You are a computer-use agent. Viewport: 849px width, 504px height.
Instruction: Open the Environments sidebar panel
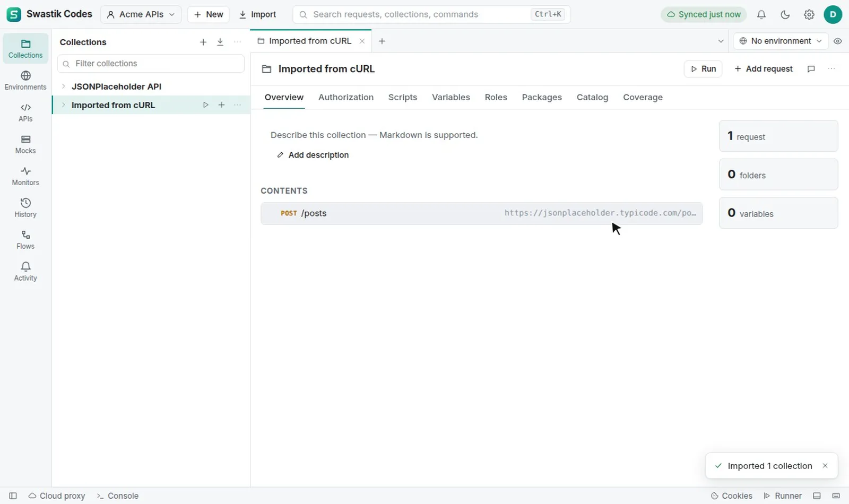coord(25,80)
